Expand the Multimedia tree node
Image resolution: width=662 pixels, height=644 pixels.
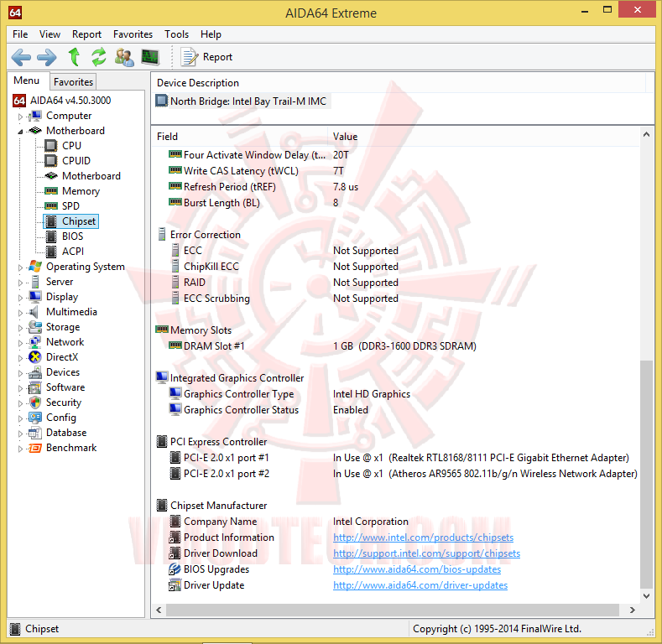point(20,313)
